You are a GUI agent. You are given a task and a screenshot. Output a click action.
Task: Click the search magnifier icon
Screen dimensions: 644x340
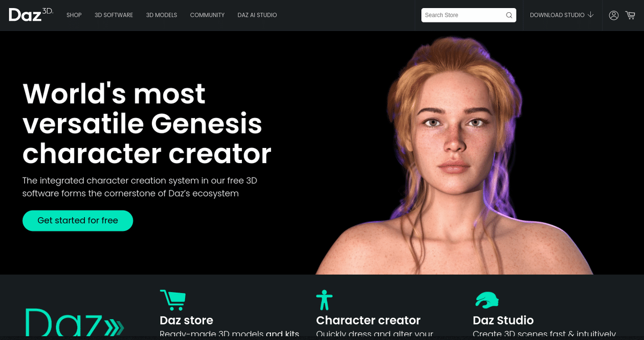[x=509, y=15]
